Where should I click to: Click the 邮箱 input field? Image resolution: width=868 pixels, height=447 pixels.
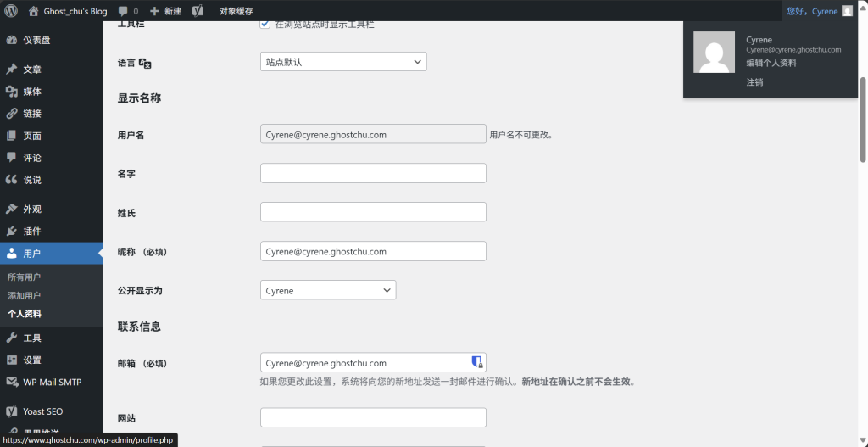pos(373,363)
